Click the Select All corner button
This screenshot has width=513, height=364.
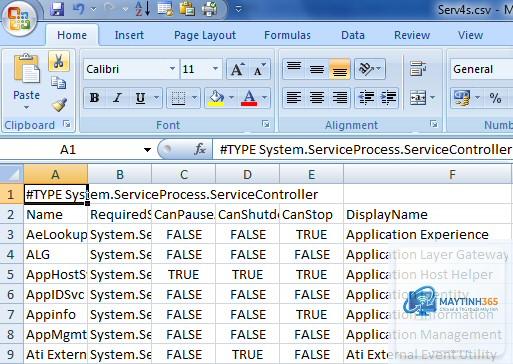click(x=11, y=174)
